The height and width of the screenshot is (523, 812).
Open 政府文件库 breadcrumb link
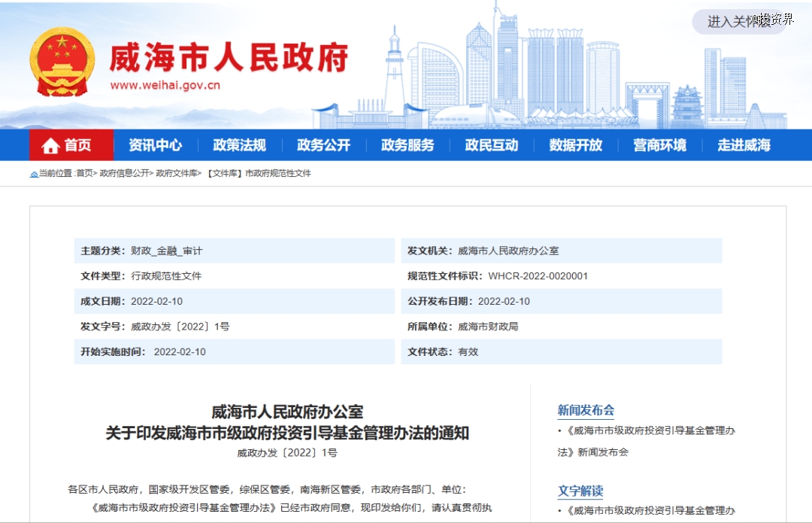(x=177, y=174)
